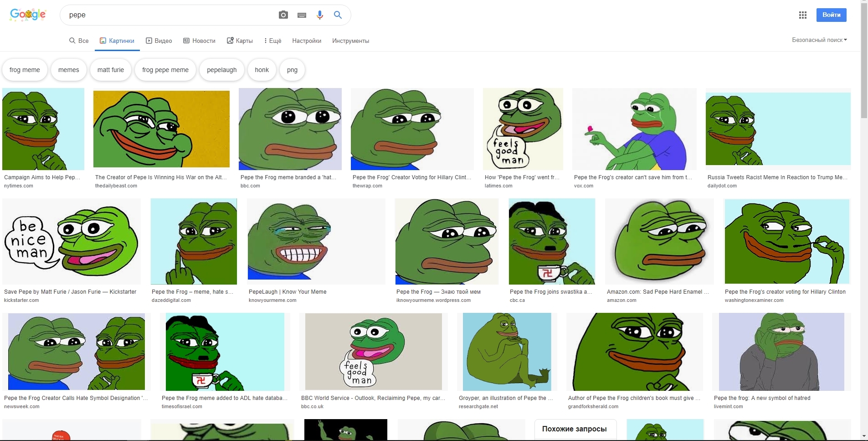Open the Новости tab
Screen dimensions: 868x441
point(199,41)
